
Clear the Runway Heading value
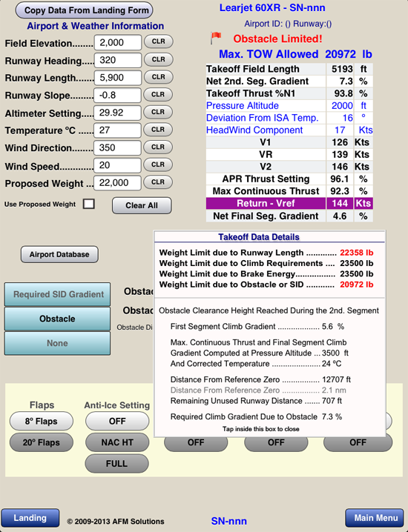click(x=158, y=59)
